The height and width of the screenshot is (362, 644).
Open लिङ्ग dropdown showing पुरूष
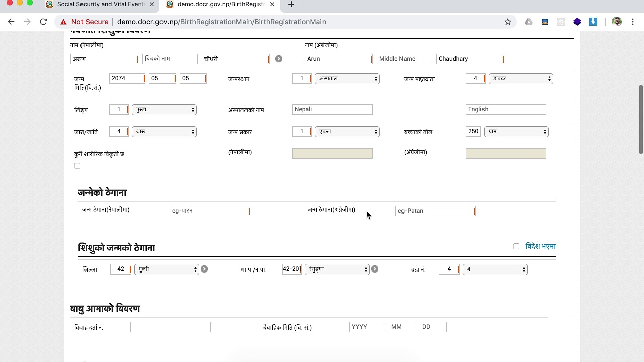pyautogui.click(x=164, y=110)
